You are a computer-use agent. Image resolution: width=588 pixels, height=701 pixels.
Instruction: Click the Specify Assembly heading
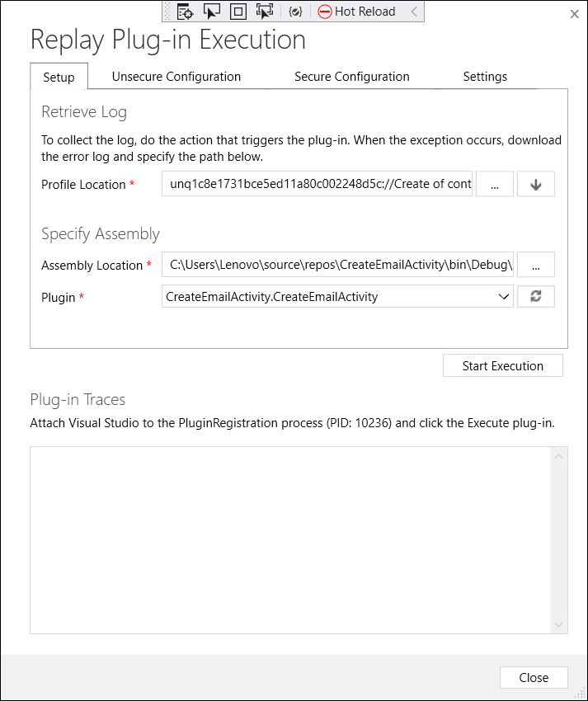coord(100,234)
